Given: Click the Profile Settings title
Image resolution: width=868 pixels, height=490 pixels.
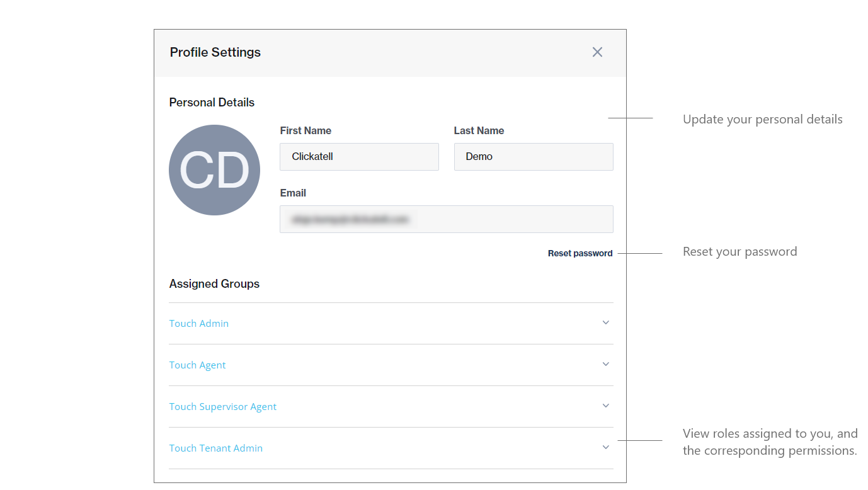Looking at the screenshot, I should [x=215, y=52].
